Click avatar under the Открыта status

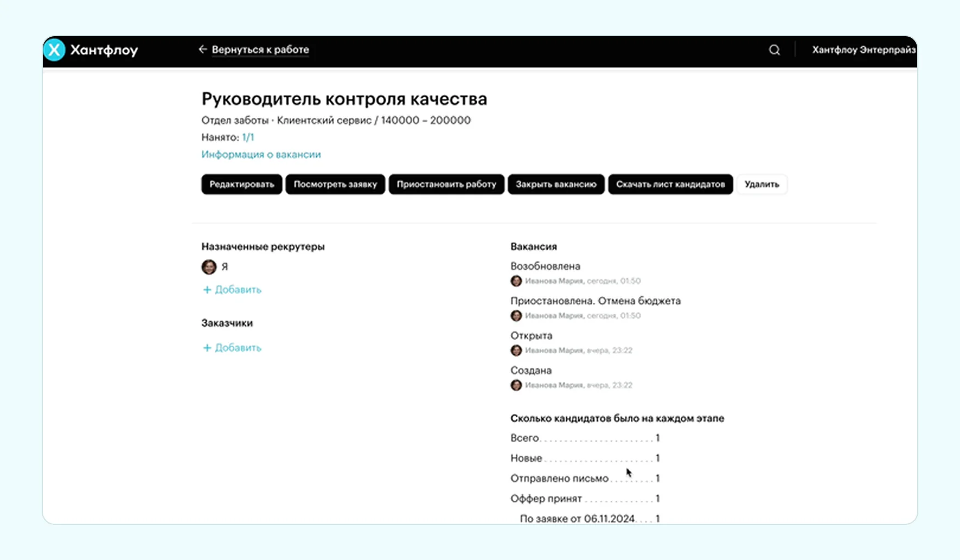pyautogui.click(x=516, y=350)
